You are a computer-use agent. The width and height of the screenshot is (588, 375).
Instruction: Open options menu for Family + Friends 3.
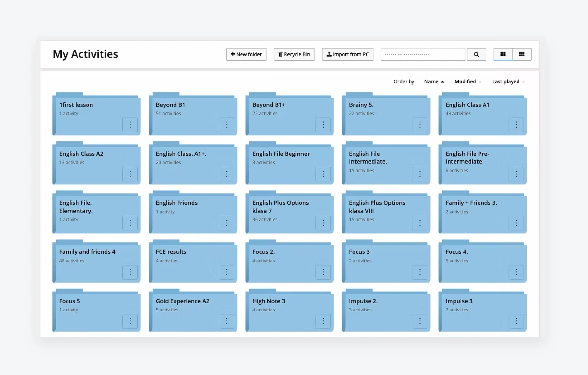[516, 223]
